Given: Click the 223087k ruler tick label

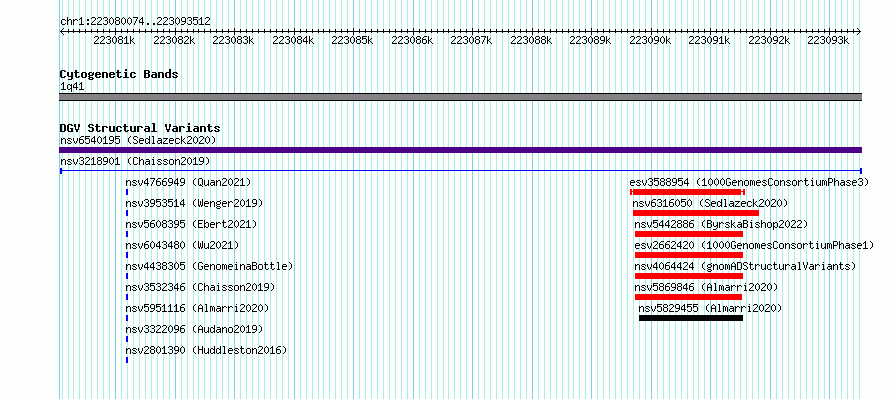Looking at the screenshot, I should [x=471, y=40].
